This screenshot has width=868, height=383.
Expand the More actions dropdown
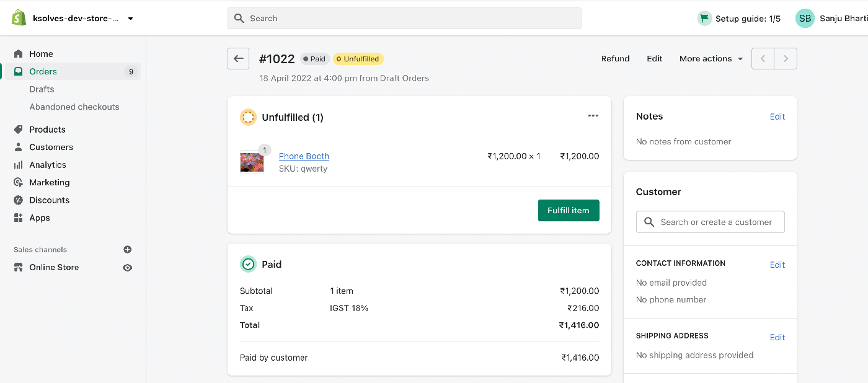coord(711,59)
